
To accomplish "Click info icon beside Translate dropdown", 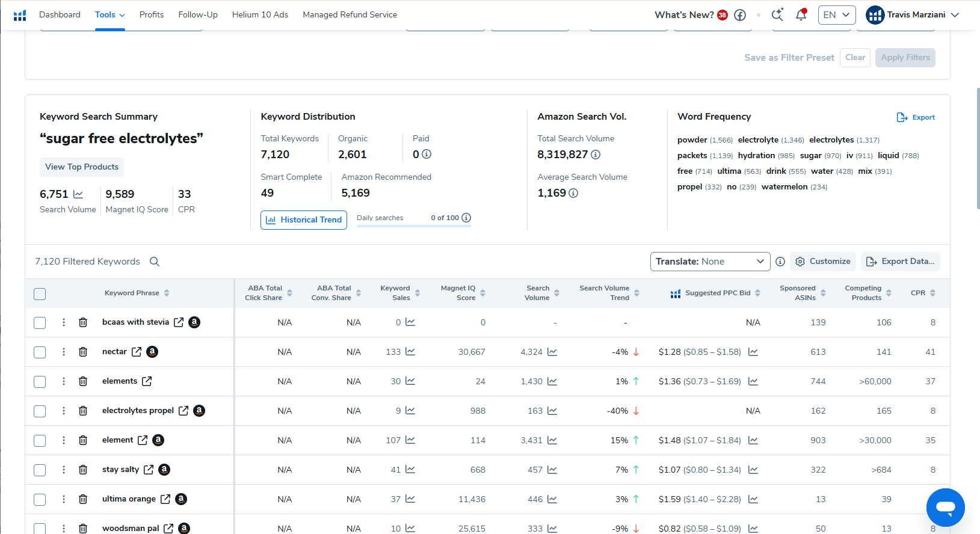I will (x=780, y=262).
